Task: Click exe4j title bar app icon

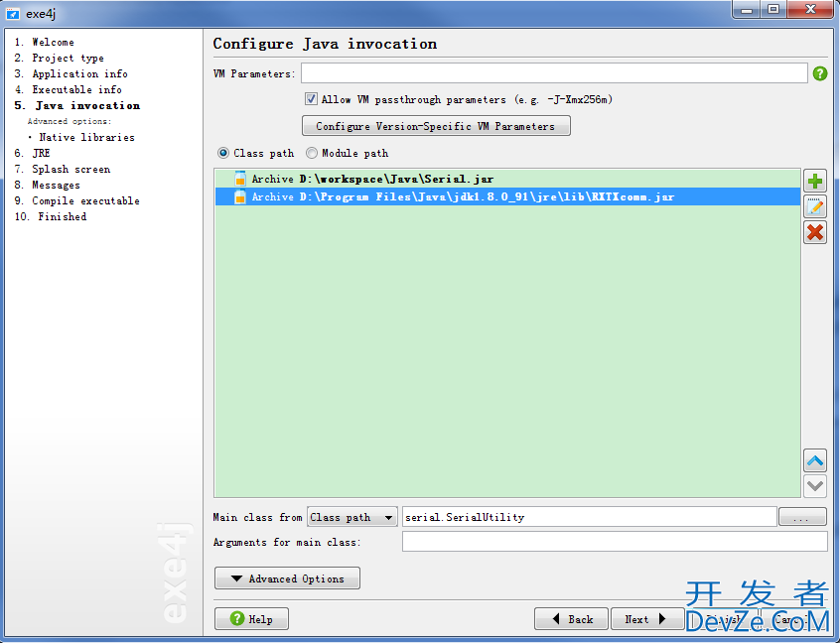Action: (13, 13)
